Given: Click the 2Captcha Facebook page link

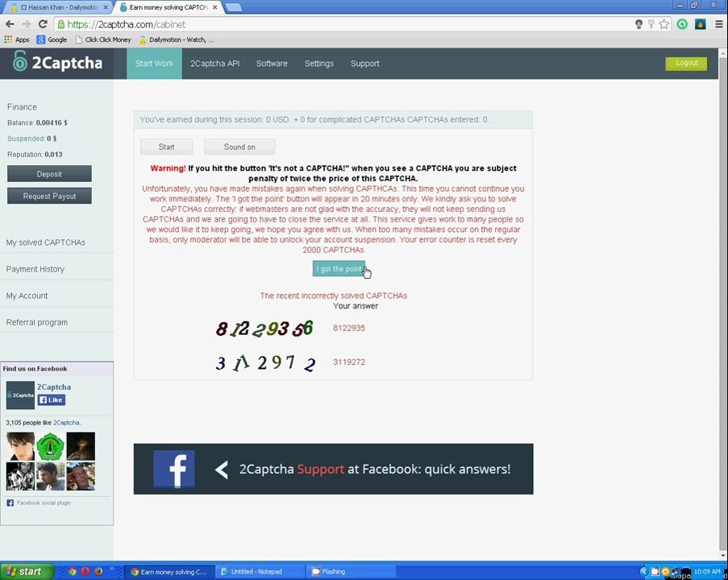Looking at the screenshot, I should (x=54, y=387).
